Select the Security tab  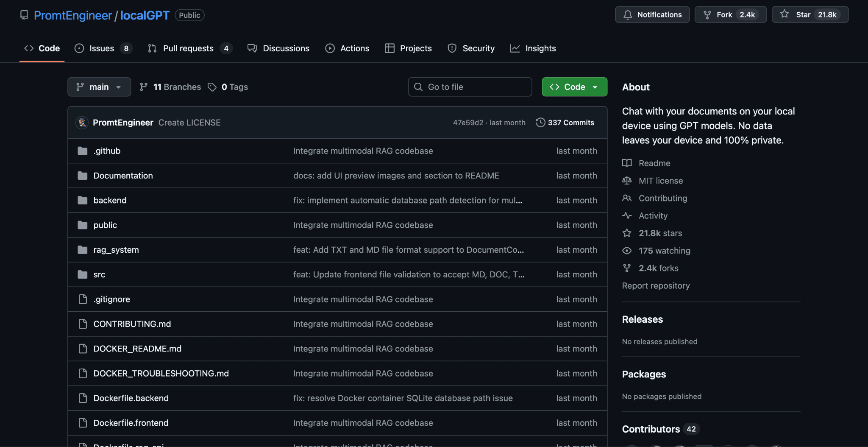[478, 48]
